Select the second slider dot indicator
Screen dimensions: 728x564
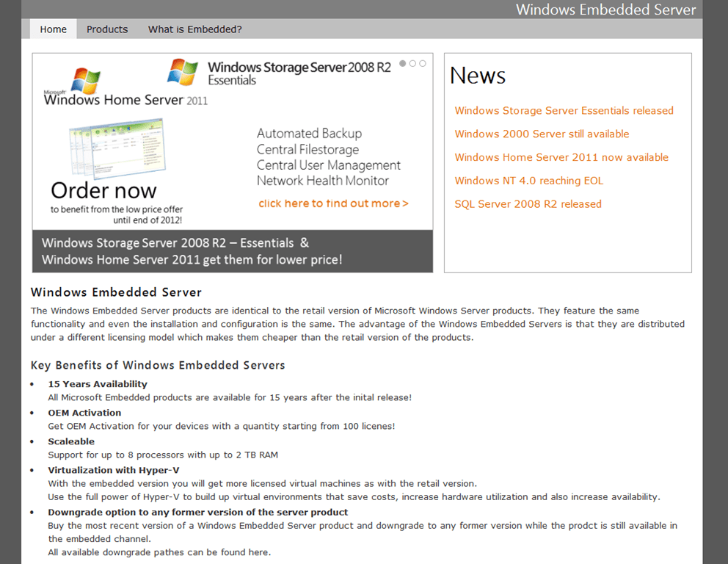(x=412, y=63)
